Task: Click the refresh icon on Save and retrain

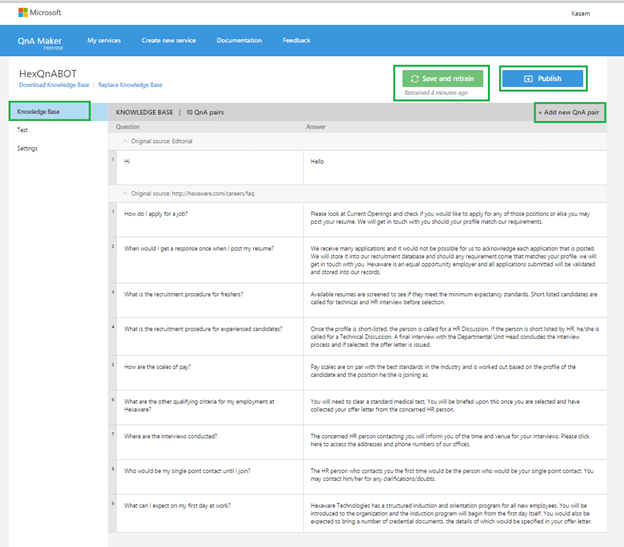Action: pyautogui.click(x=415, y=79)
